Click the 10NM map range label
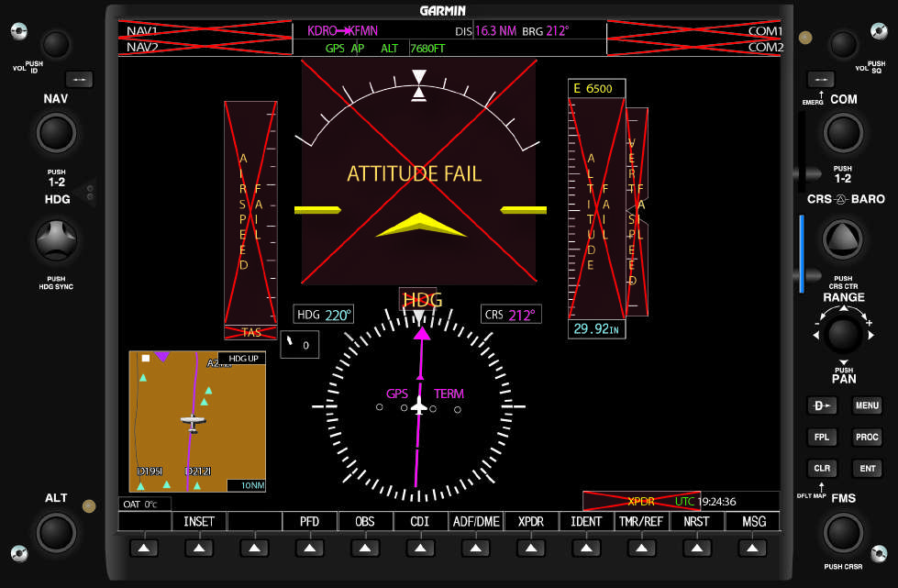The width and height of the screenshot is (898, 588). [247, 485]
